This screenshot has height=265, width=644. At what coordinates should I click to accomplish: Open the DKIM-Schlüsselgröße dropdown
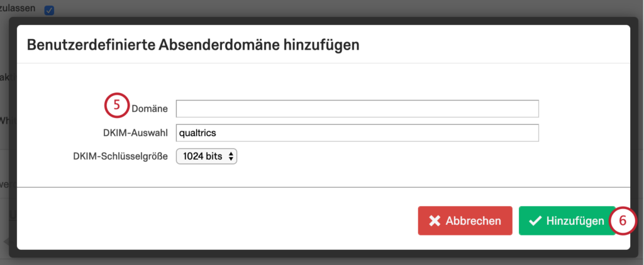[x=206, y=156]
